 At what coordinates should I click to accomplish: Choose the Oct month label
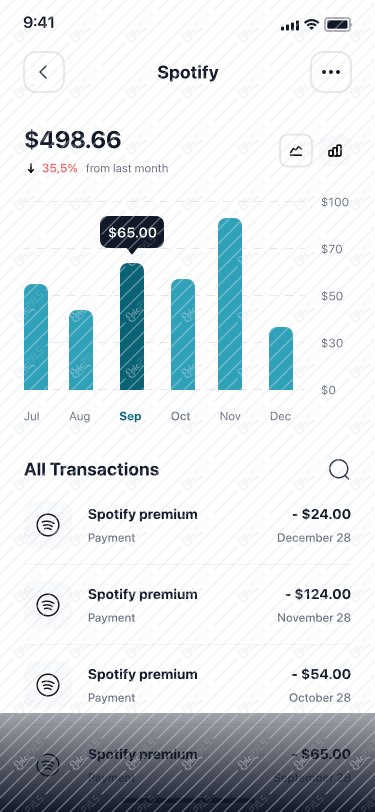[181, 416]
